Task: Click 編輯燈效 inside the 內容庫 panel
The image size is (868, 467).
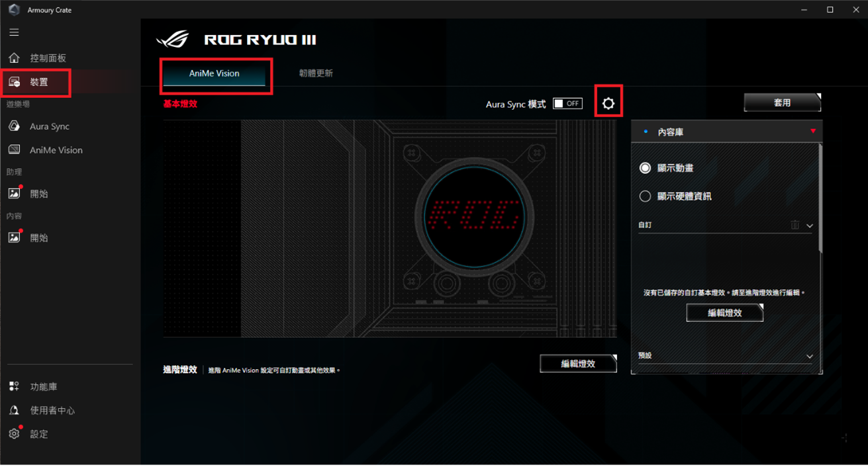Action: (x=725, y=313)
